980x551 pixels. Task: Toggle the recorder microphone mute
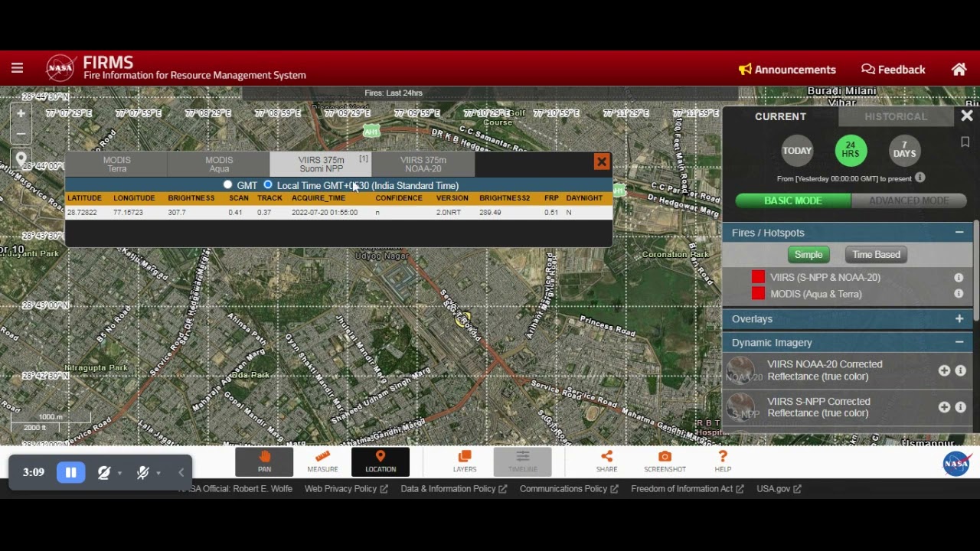pos(142,473)
